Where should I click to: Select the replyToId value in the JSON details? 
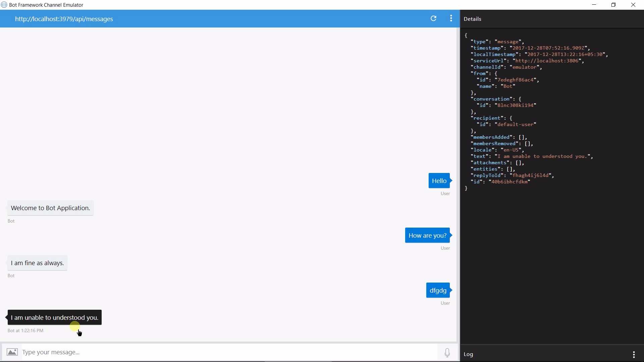coord(531,175)
